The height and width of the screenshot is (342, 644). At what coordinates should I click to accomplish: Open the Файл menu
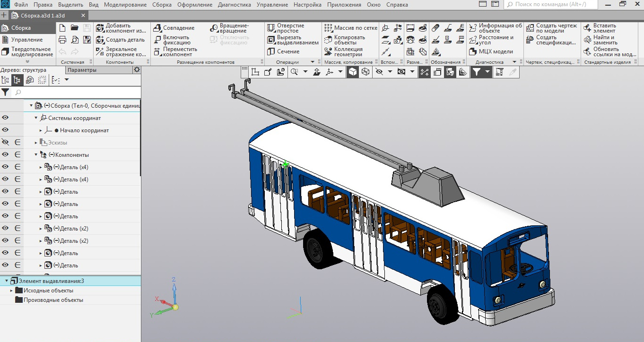coord(21,5)
